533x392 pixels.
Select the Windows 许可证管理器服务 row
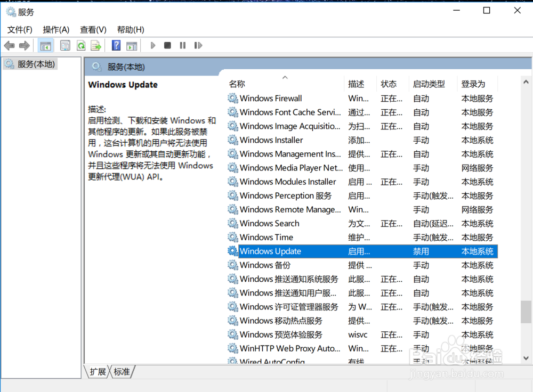coord(362,307)
